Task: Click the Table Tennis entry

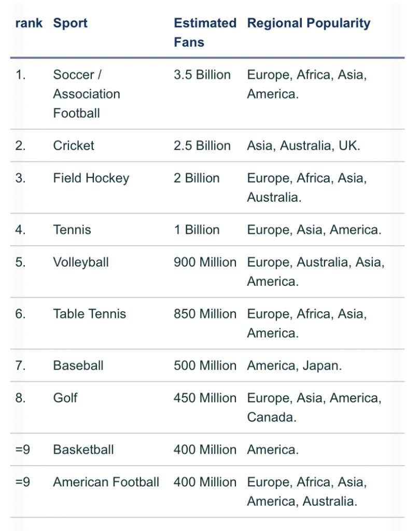Action: tap(89, 314)
